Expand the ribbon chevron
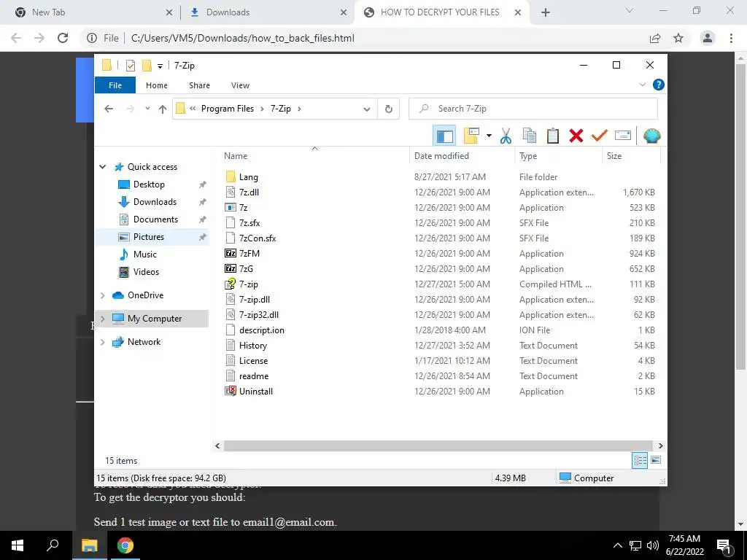This screenshot has height=560, width=747. point(643,85)
